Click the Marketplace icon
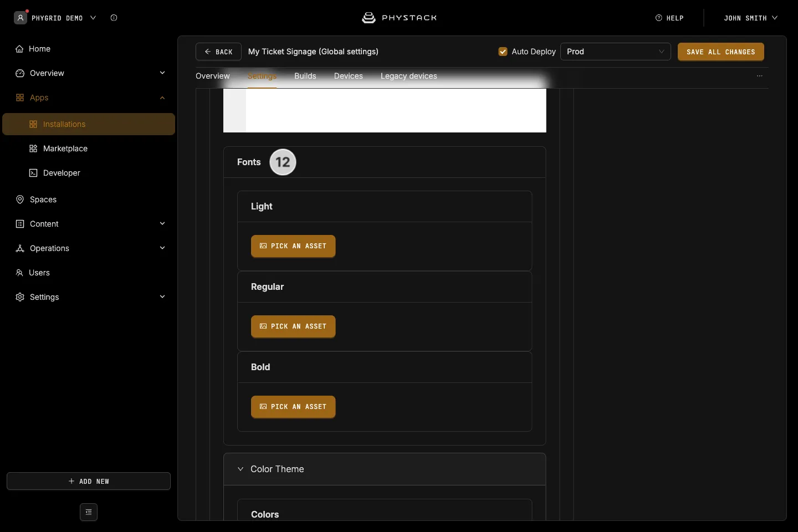The width and height of the screenshot is (798, 532). [33, 149]
